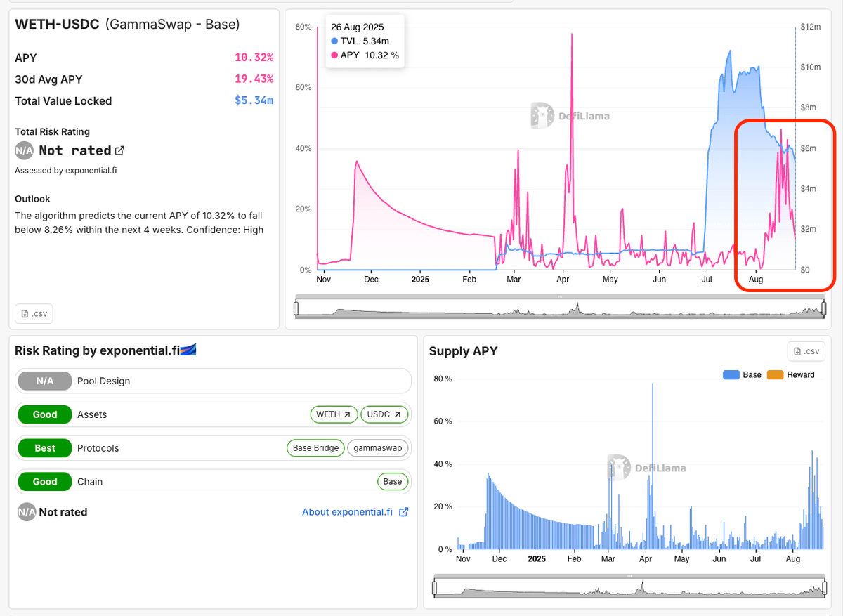The width and height of the screenshot is (843, 616).
Task: Click the Risk Rating by exponential.fi heading
Action: tap(97, 350)
